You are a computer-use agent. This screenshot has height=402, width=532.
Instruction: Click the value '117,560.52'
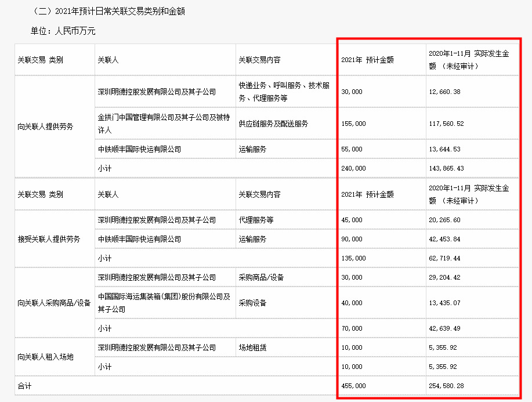coord(446,124)
